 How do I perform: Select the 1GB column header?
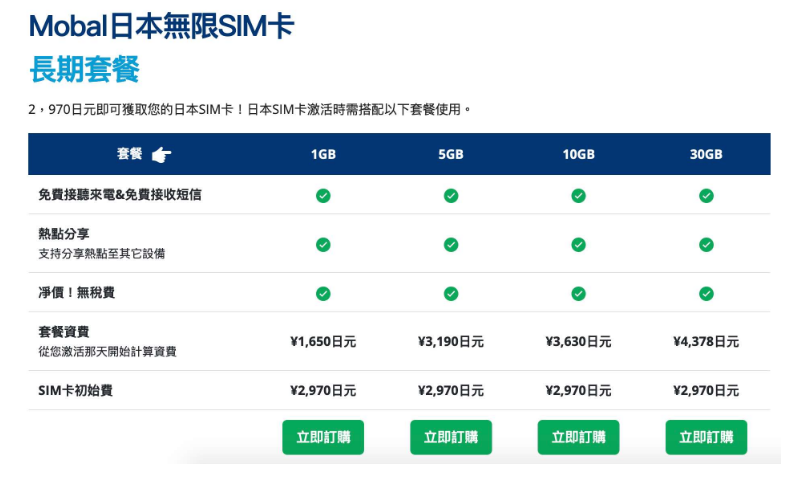click(323, 155)
